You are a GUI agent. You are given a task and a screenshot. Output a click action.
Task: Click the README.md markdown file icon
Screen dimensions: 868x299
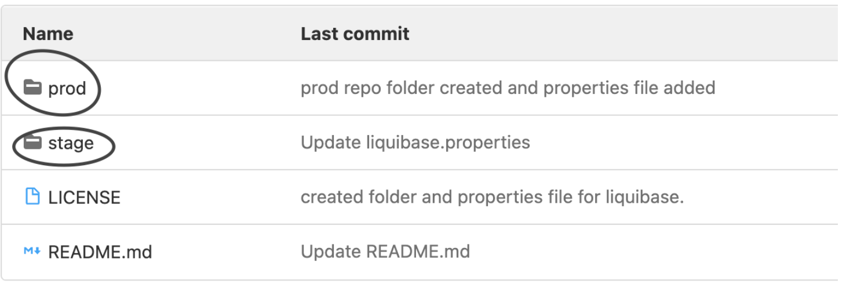tap(32, 251)
